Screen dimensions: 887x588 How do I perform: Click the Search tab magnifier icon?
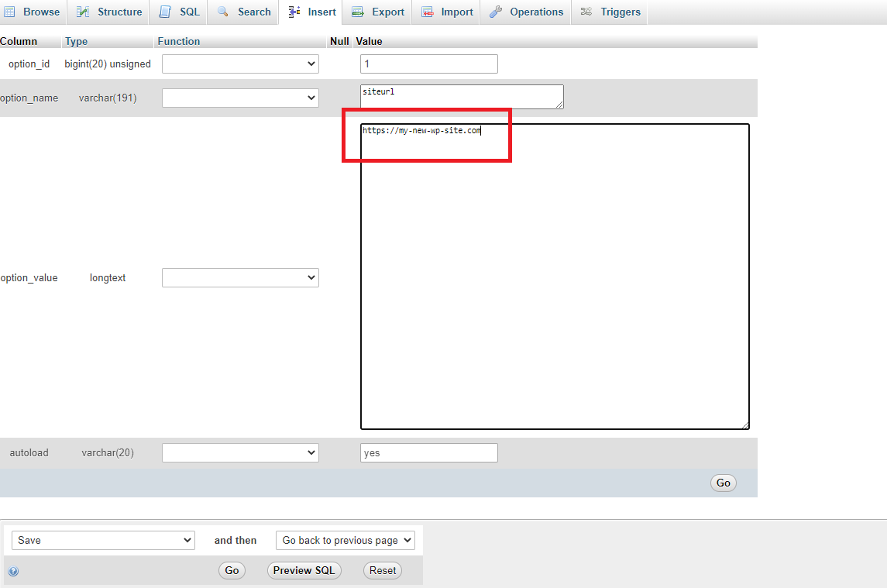tap(223, 12)
